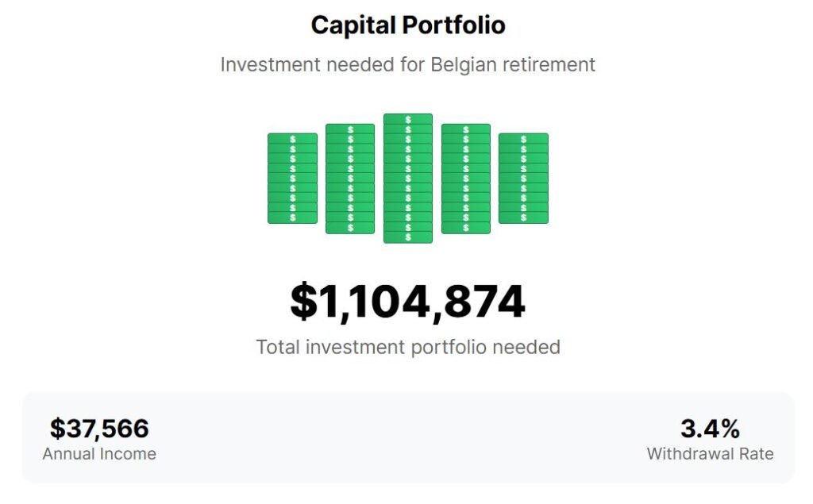The image size is (813, 504).
Task: Click the leftmost money stack icon
Action: (292, 179)
